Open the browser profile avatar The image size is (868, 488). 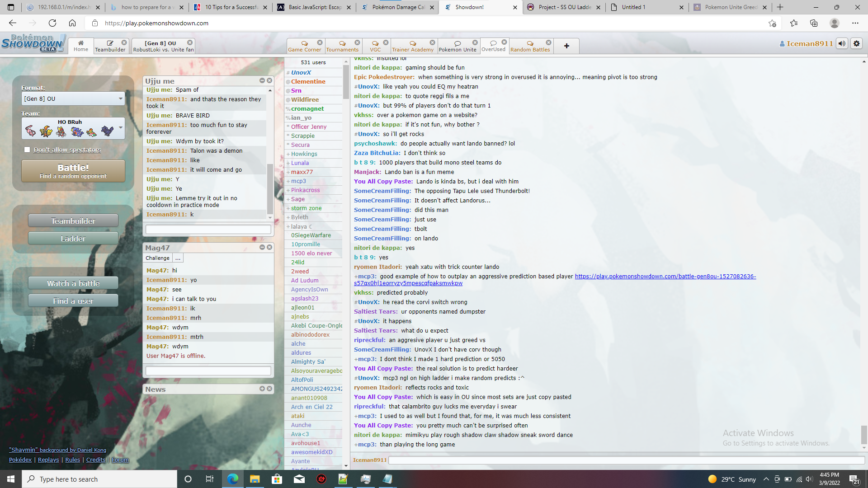coord(835,23)
